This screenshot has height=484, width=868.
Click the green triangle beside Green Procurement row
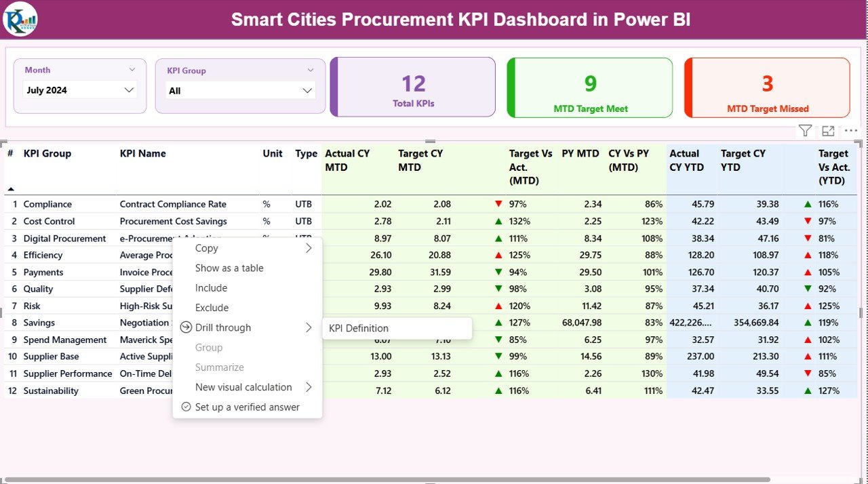(x=498, y=390)
